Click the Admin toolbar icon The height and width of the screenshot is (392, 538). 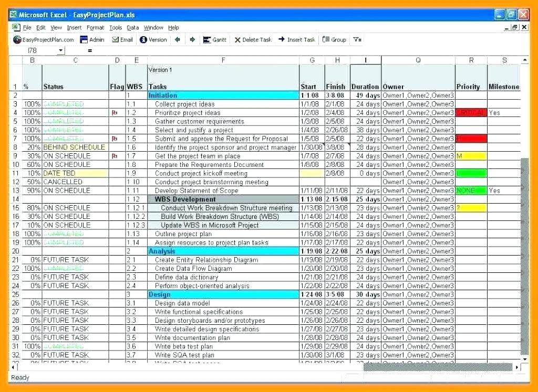click(84, 40)
